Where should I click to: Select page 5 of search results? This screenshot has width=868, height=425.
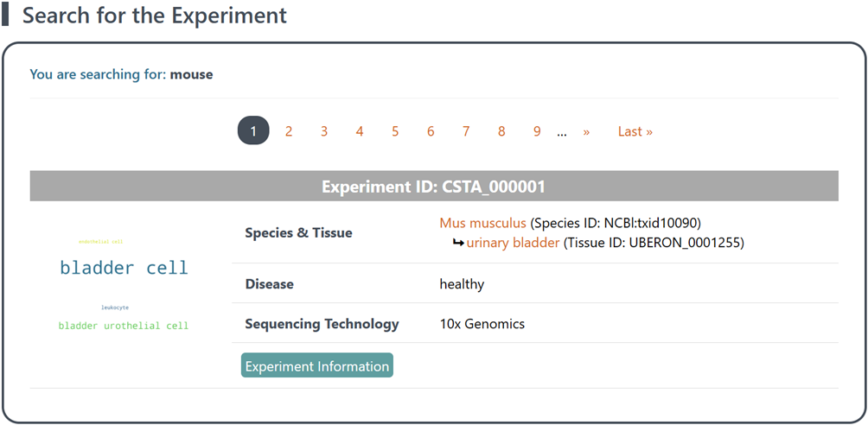pos(395,131)
